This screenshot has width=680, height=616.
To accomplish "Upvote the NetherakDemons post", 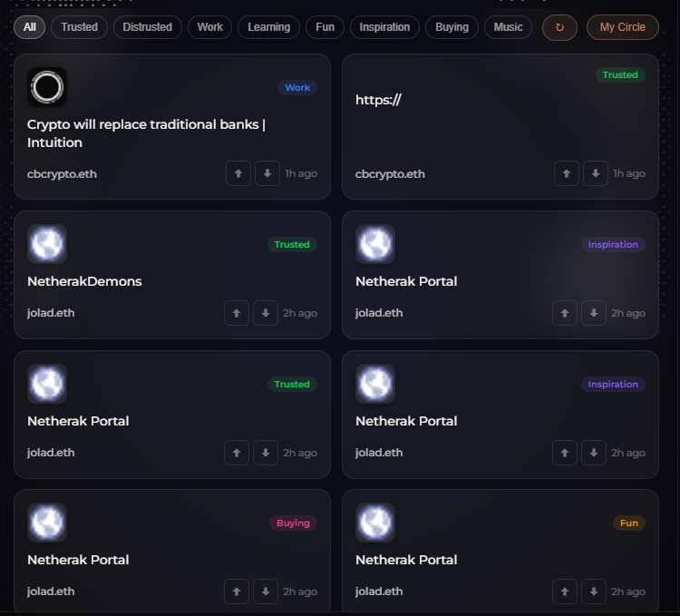I will pos(237,313).
